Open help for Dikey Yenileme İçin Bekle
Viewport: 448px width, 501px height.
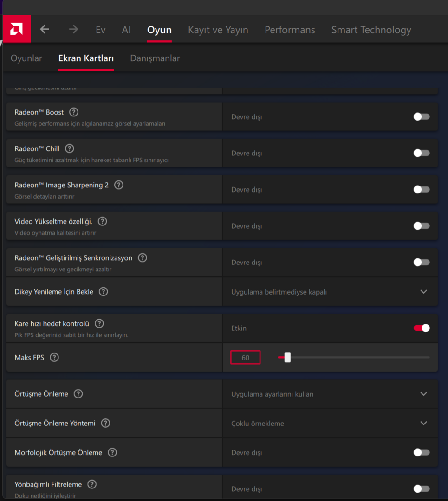[x=103, y=292]
